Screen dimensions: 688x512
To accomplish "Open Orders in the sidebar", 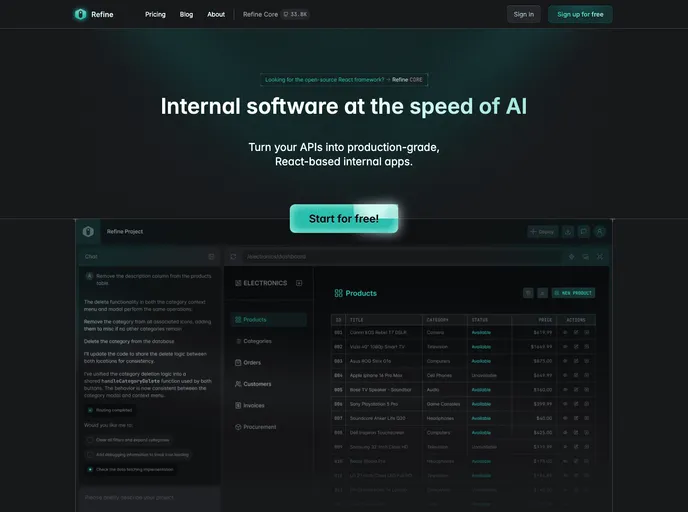I will coord(252,362).
